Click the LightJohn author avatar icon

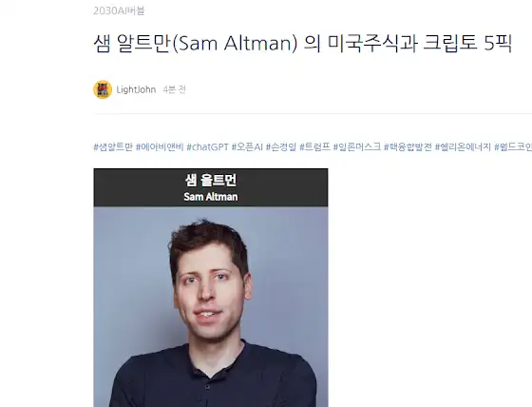[x=103, y=89]
